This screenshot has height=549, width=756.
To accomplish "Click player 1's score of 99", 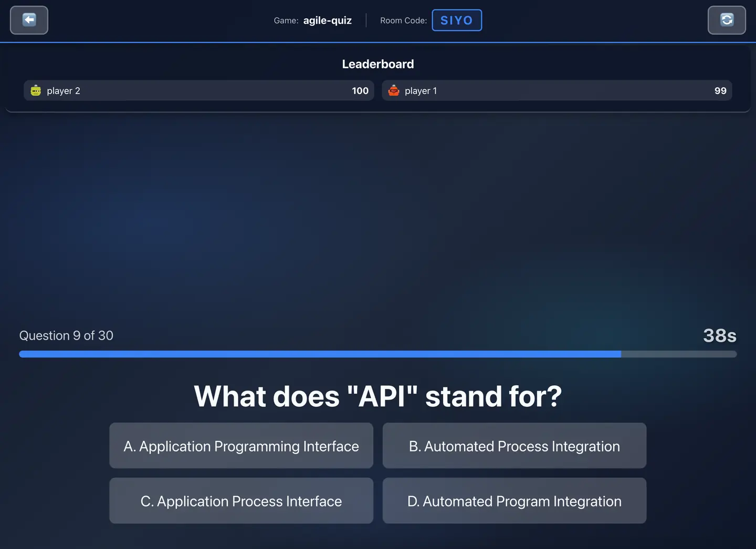I will [720, 91].
